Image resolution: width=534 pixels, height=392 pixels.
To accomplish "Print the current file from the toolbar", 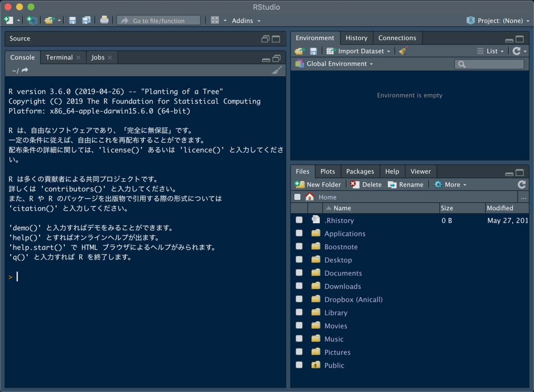I will tap(105, 20).
